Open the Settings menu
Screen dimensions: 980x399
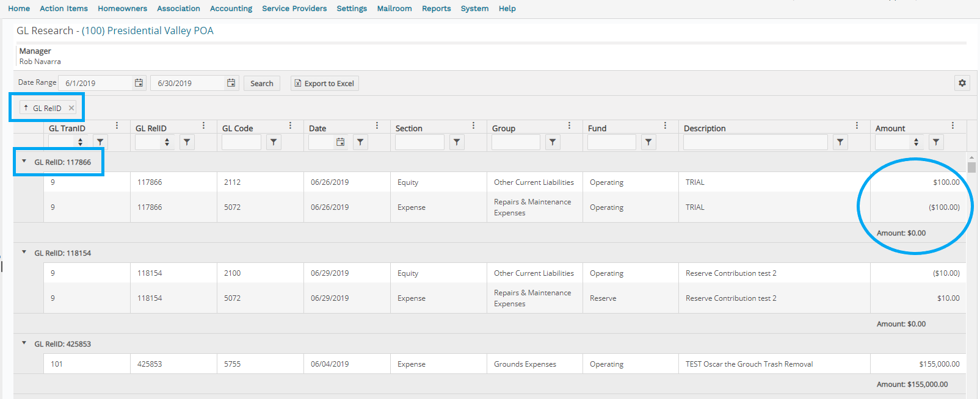(x=352, y=9)
